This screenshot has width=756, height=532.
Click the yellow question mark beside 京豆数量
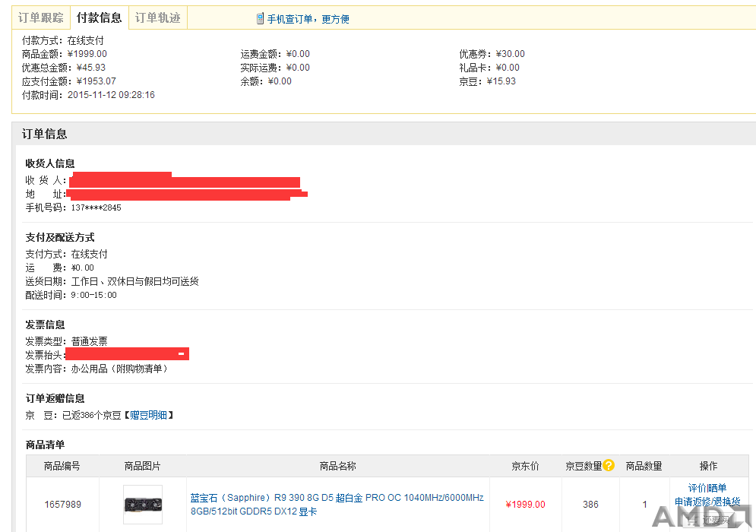(x=609, y=465)
